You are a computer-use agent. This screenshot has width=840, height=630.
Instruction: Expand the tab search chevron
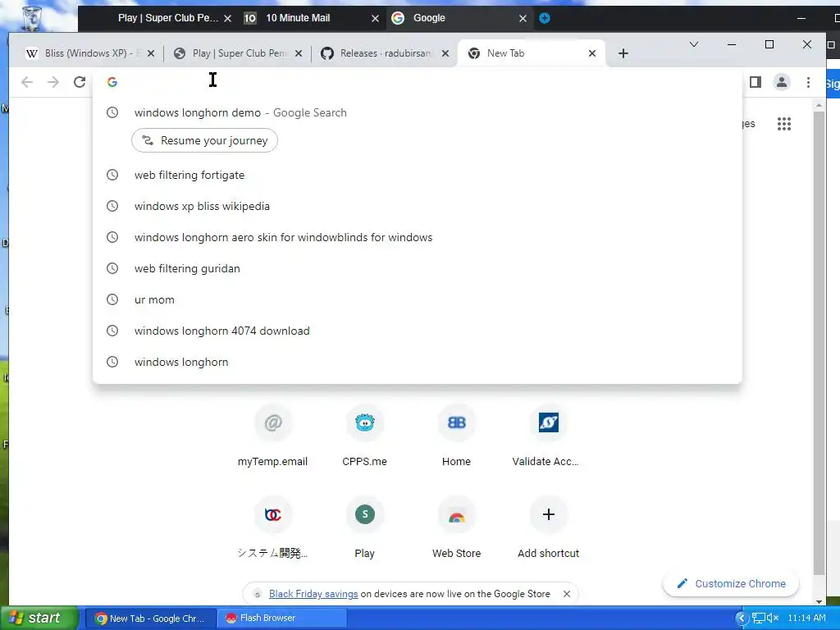pos(694,44)
